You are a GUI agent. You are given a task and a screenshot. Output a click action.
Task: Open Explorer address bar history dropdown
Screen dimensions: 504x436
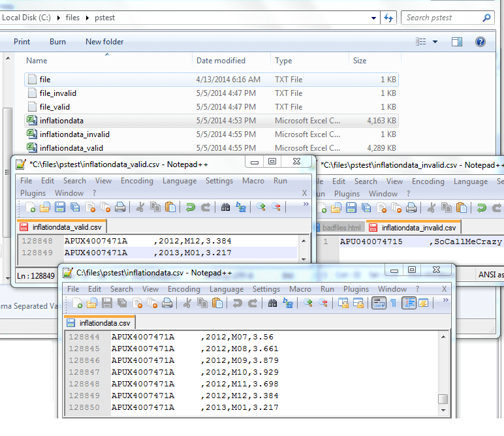point(373,18)
